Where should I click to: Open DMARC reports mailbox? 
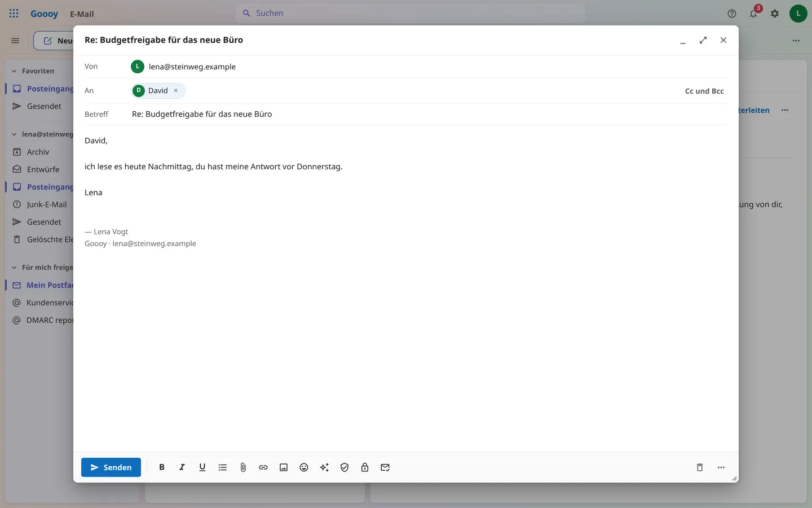42,320
